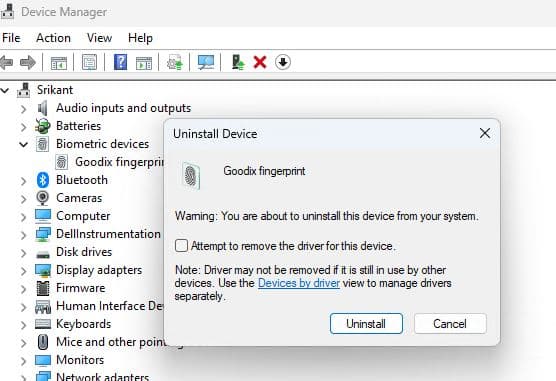
Task: Click the Audio inputs speaker icon
Action: click(43, 108)
